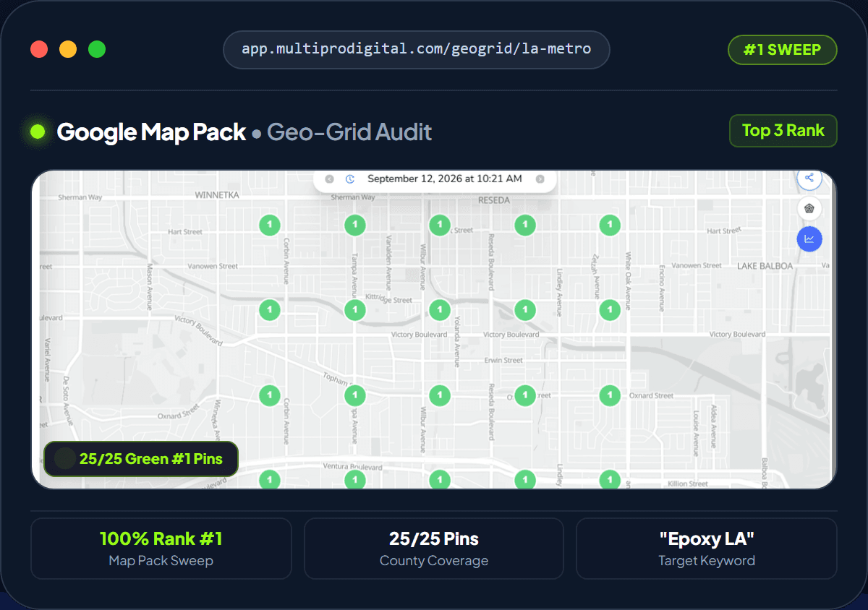The height and width of the screenshot is (610, 868).
Task: Open the blue trend chart button
Action: 809,239
